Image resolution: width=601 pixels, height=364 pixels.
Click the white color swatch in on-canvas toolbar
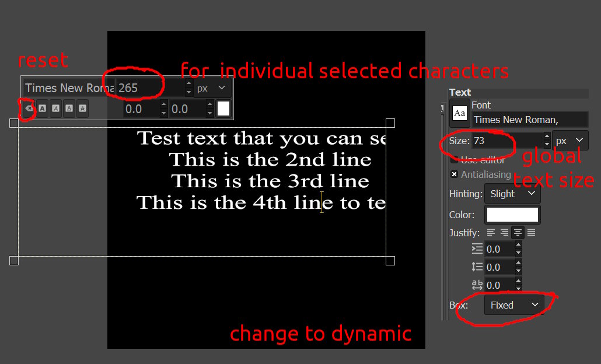[x=223, y=108]
